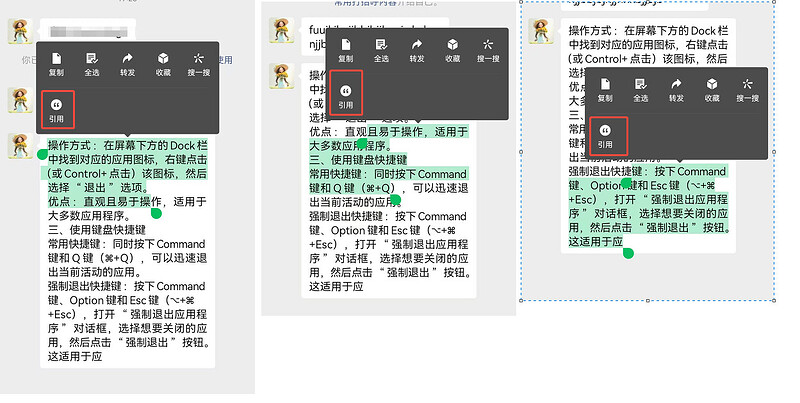Click 转发 (Forward) icon in left panel menu
Screen dimensions: 800x403
click(128, 63)
